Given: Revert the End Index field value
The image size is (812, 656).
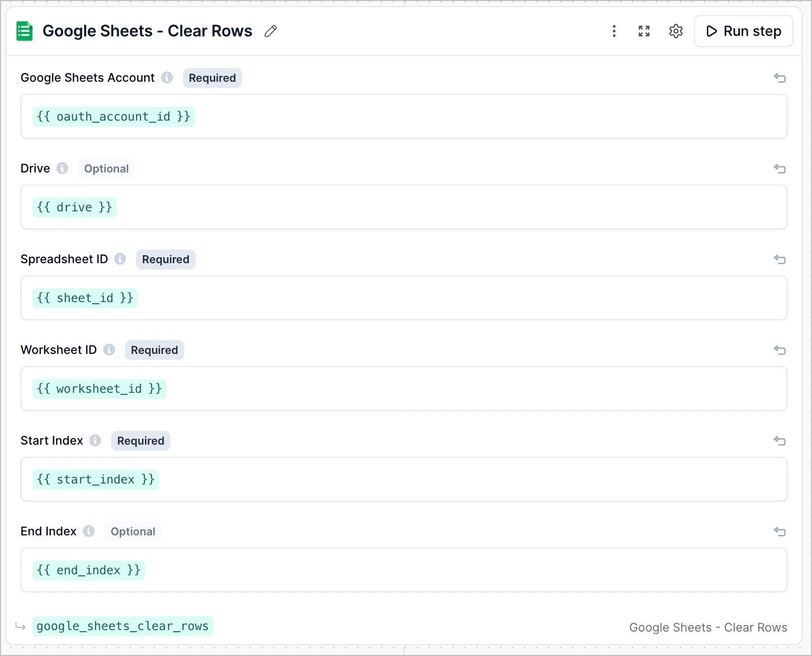Looking at the screenshot, I should [x=780, y=531].
